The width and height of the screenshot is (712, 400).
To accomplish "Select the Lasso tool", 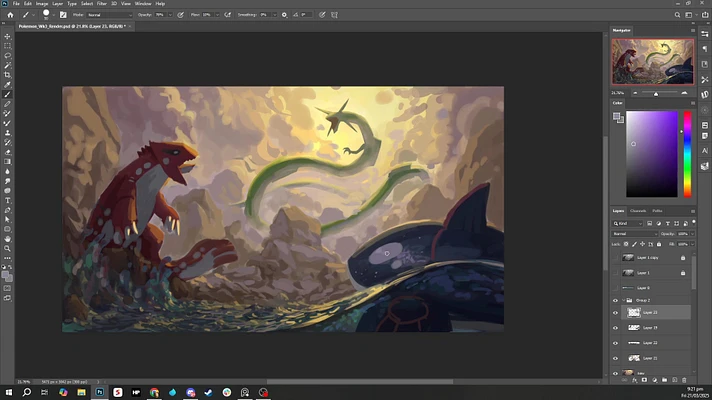I will (7, 55).
